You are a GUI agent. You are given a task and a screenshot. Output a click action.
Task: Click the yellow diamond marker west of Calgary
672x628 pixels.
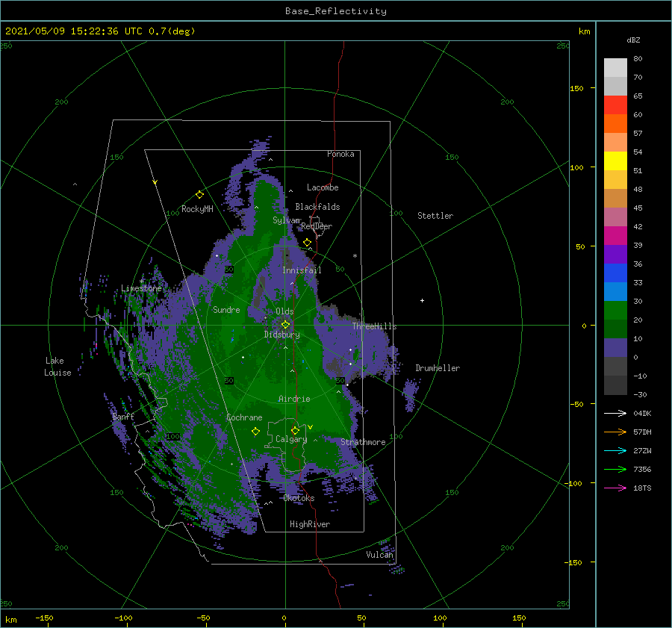tap(255, 432)
